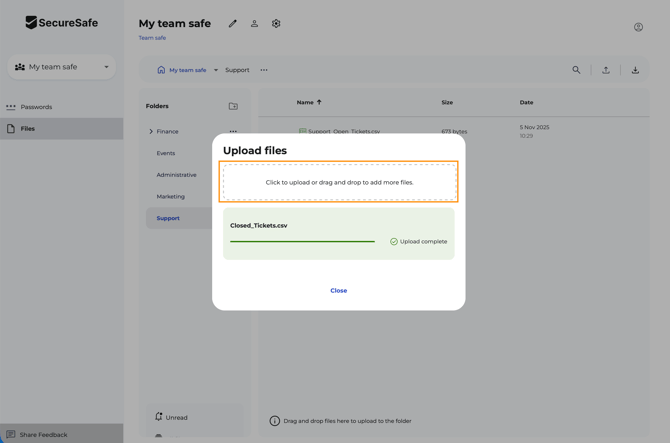Image resolution: width=670 pixels, height=443 pixels.
Task: Click the upload icon in toolbar
Action: 605,70
